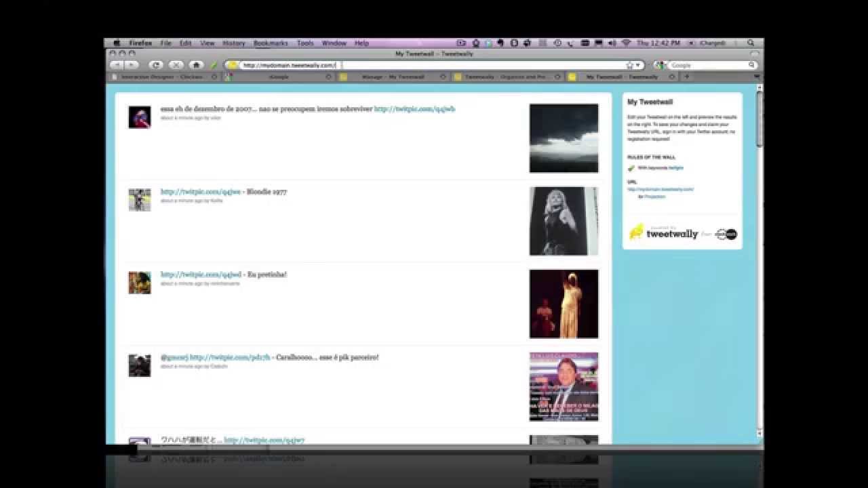Click the round partner logo beside tweetwally
The image size is (868, 488).
(726, 234)
